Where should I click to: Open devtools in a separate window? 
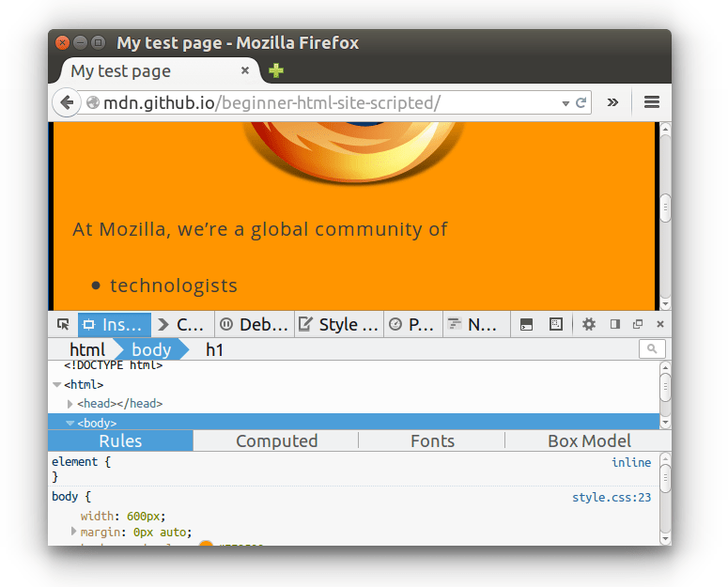tap(638, 324)
